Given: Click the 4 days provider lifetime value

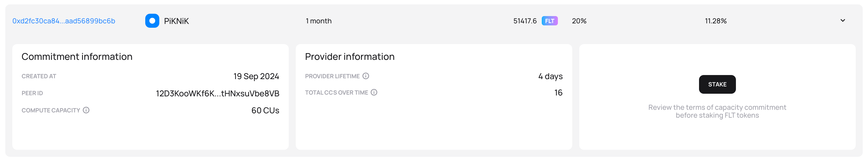Looking at the screenshot, I should coord(550,76).
